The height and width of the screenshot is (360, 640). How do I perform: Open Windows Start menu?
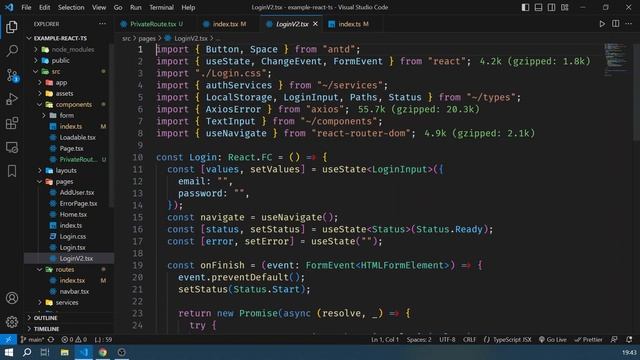coord(8,352)
